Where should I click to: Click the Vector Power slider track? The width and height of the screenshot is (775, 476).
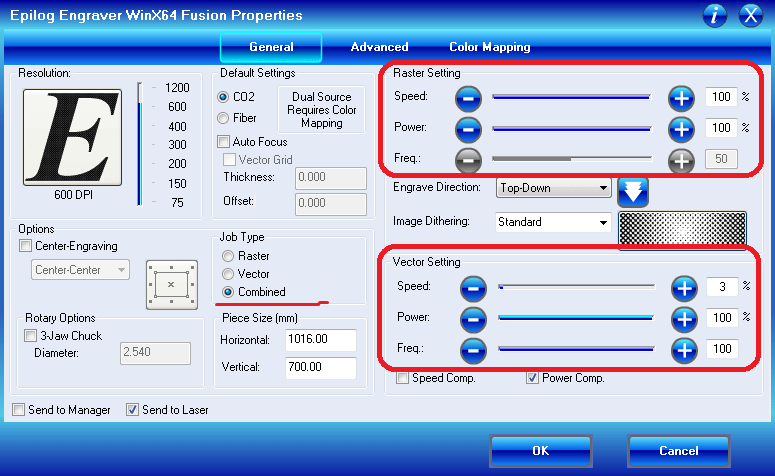(x=576, y=318)
